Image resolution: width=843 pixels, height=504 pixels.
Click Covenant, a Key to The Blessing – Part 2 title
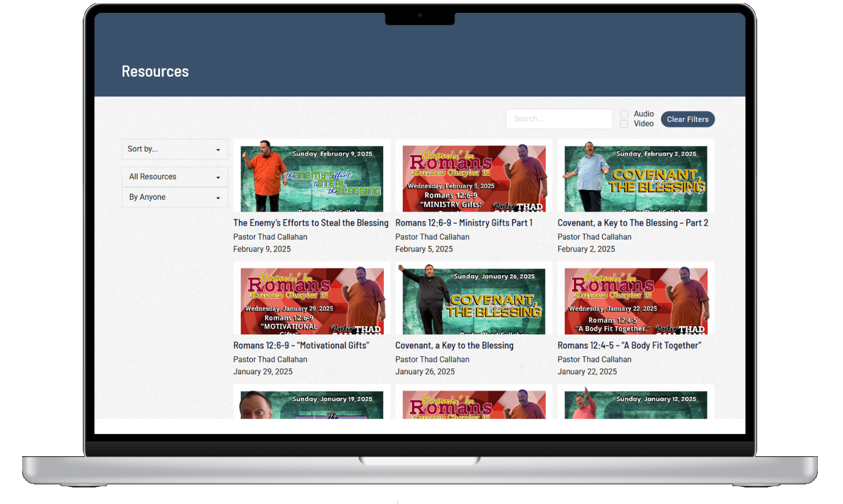coord(633,223)
